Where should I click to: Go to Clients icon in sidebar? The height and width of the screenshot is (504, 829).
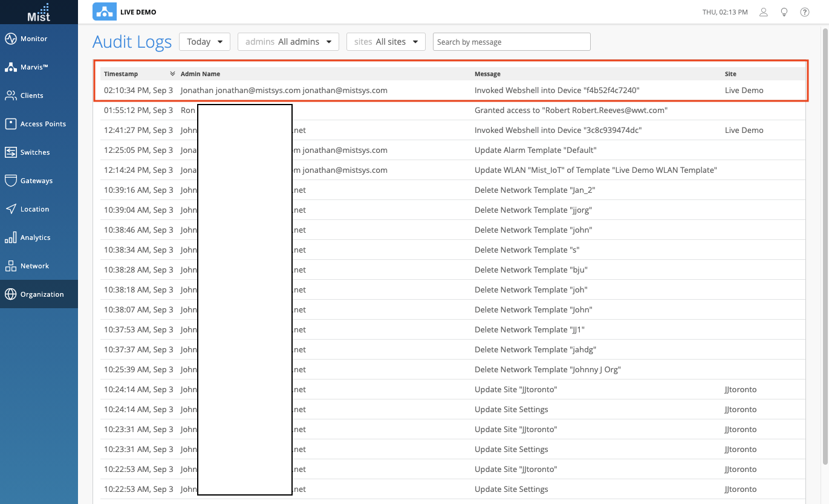coord(11,95)
